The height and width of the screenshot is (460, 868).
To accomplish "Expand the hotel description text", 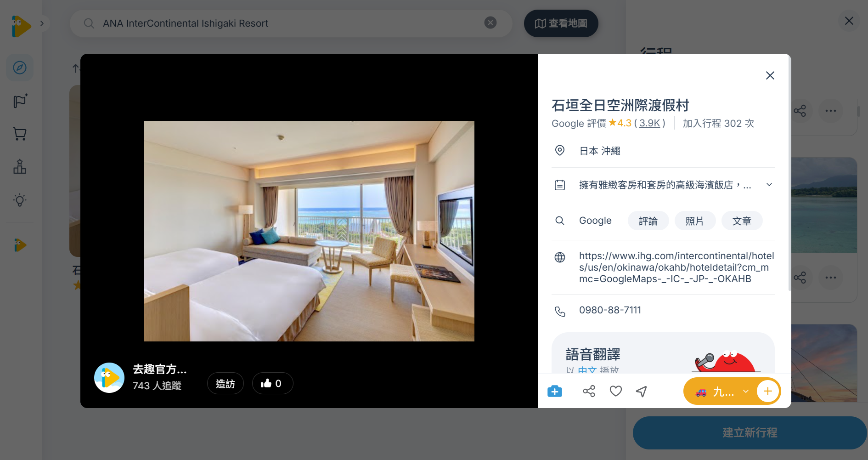I will [x=769, y=185].
